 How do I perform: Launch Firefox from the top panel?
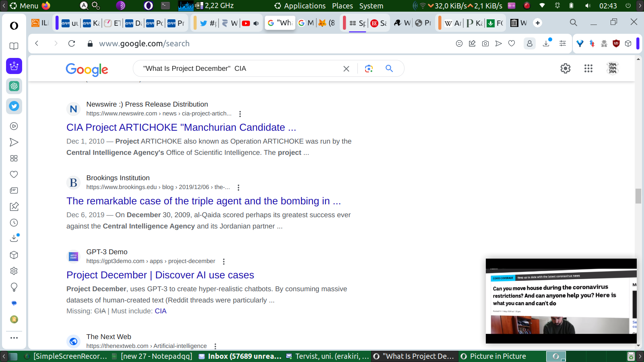46,6
